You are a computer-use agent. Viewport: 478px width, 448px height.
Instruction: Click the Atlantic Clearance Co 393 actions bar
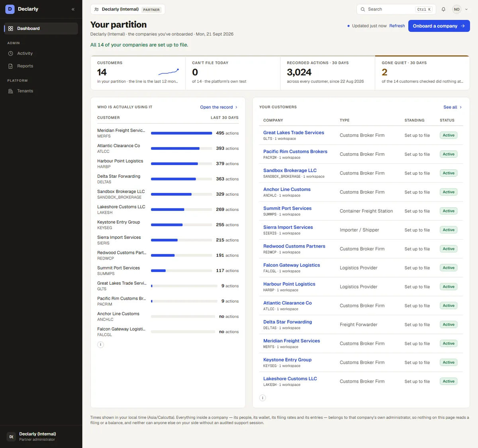[181, 148]
